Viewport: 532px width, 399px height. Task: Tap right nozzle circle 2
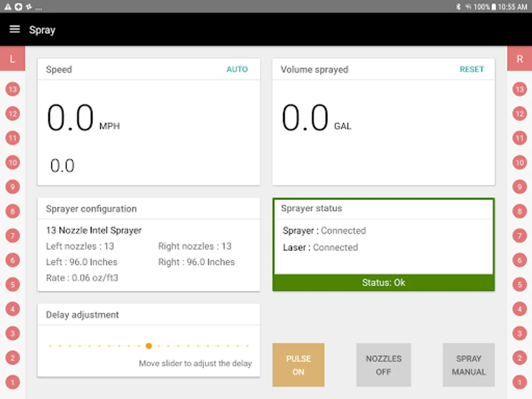point(520,358)
